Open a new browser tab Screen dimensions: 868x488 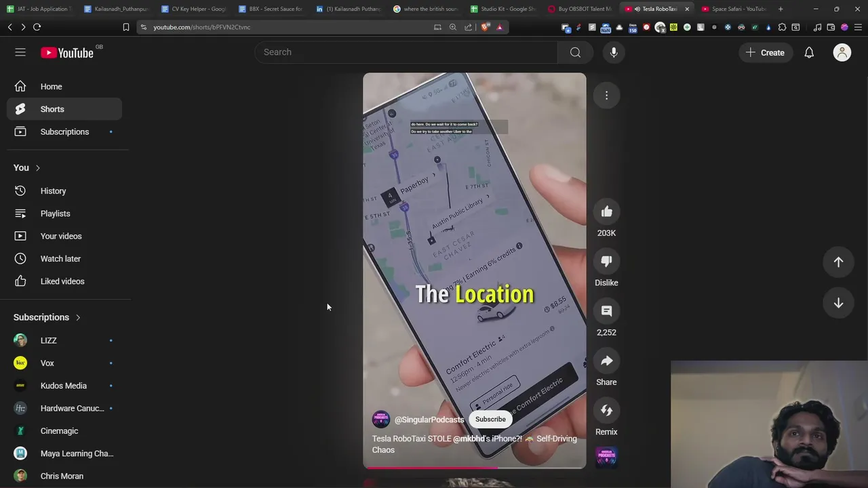click(x=781, y=9)
